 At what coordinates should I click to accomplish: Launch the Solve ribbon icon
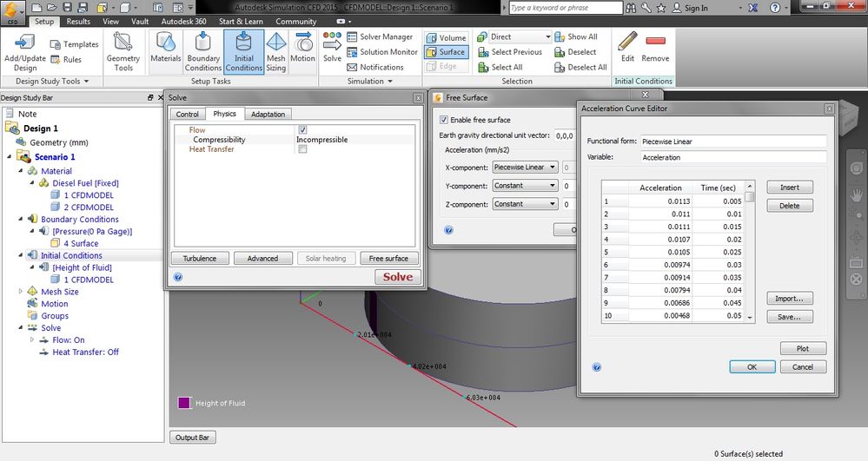pos(332,47)
